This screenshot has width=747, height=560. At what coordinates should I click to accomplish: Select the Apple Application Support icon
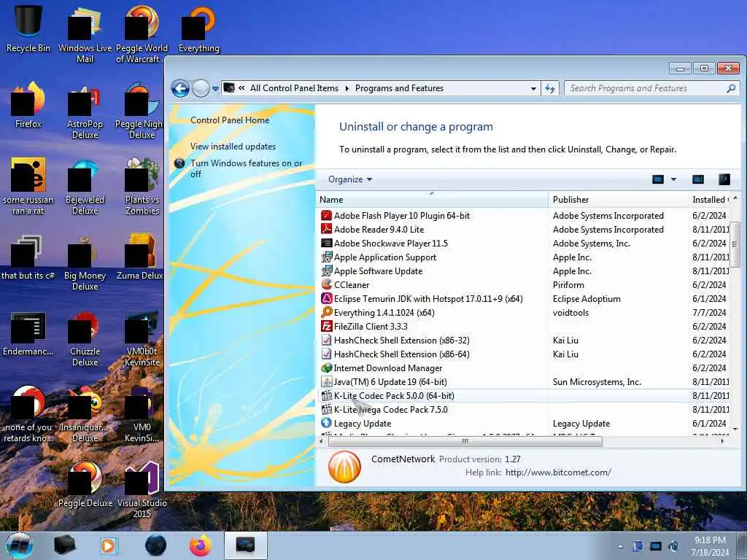[x=326, y=257]
